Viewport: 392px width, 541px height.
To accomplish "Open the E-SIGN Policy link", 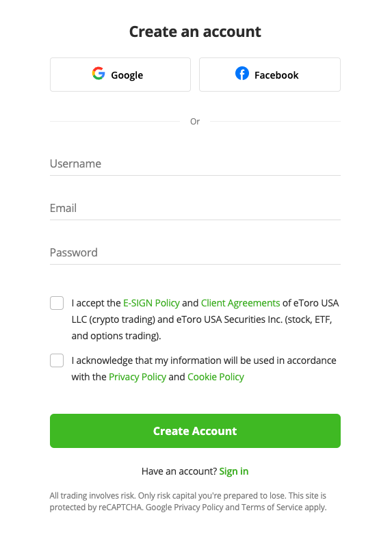I will [x=151, y=303].
